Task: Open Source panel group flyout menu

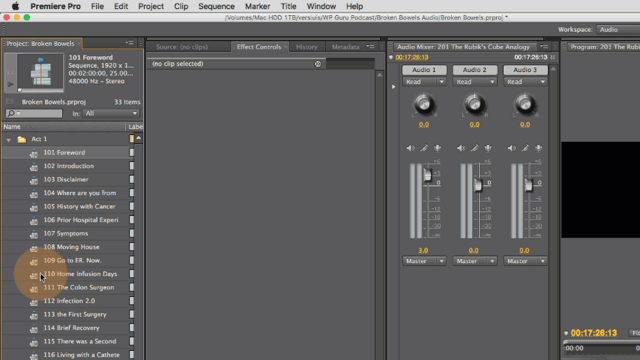Action: [371, 47]
